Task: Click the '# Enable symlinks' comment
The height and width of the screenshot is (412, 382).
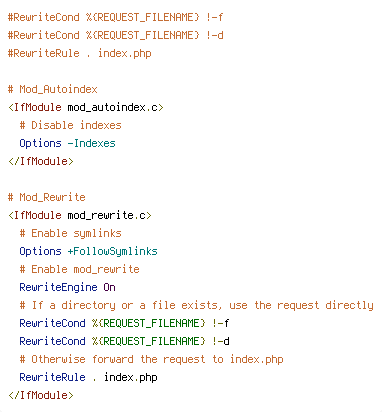Action: pos(70,233)
